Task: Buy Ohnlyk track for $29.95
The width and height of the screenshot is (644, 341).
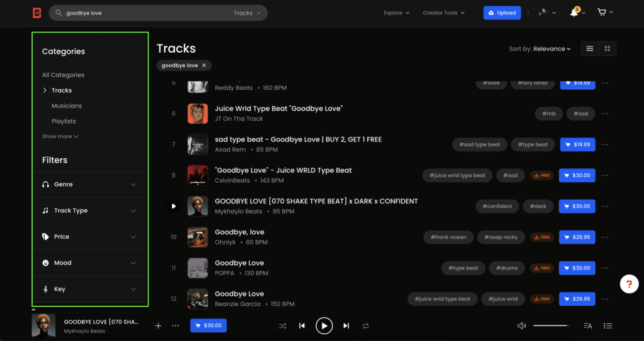Action: (577, 237)
